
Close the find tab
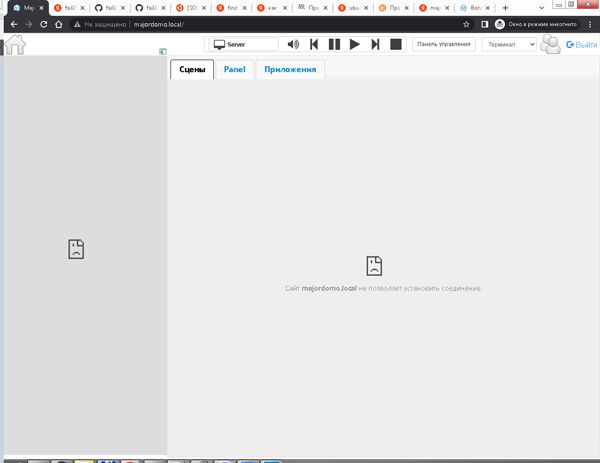245,8
